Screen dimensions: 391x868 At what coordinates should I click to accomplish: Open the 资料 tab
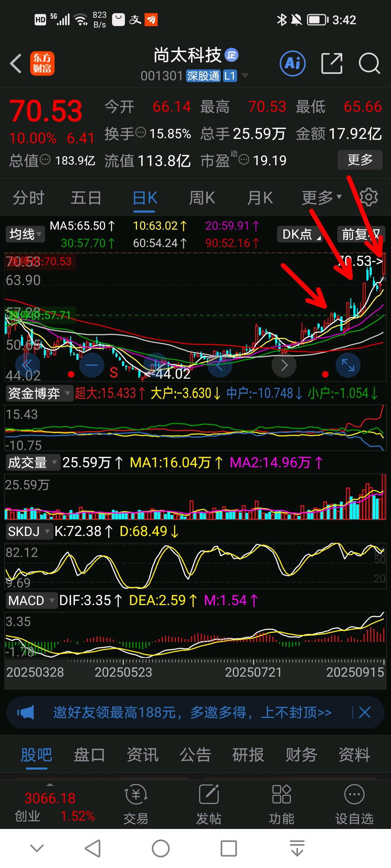[354, 755]
